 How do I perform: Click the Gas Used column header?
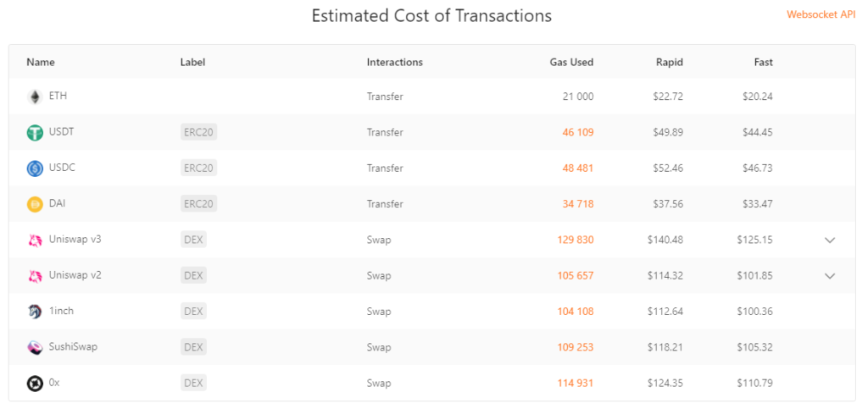coord(571,63)
